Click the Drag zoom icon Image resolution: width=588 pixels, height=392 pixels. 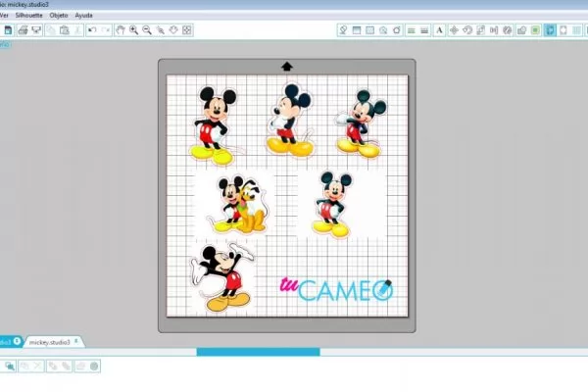click(173, 30)
